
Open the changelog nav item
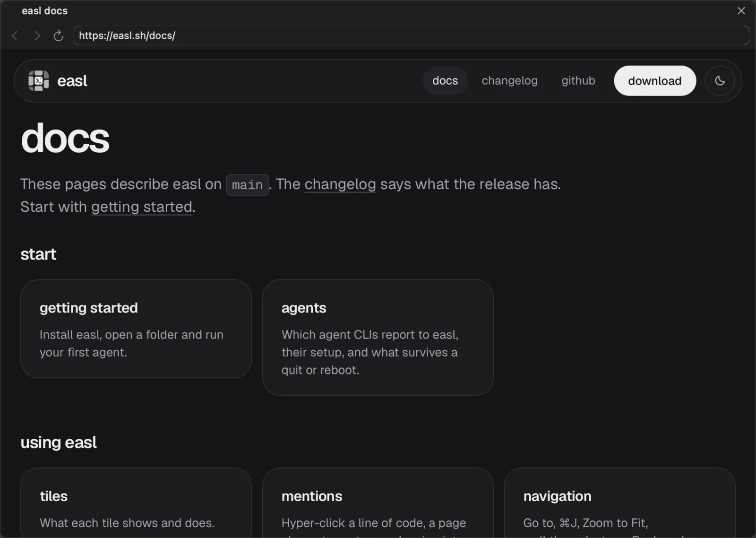click(x=509, y=81)
